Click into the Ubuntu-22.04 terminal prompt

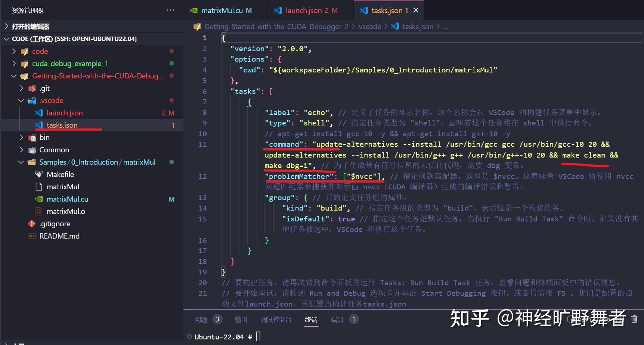258,336
